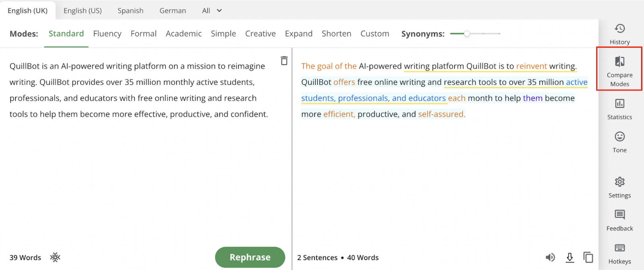Select the Standard mode
Screen dimensions: 644x270
tap(66, 34)
